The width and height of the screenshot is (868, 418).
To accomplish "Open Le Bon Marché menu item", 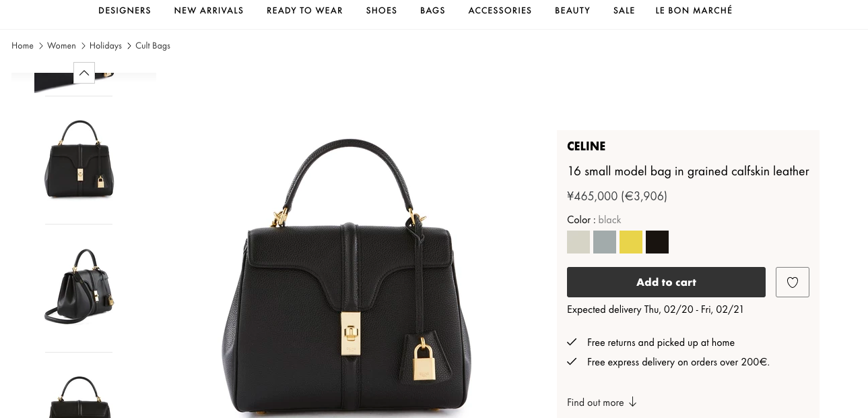I will click(694, 11).
